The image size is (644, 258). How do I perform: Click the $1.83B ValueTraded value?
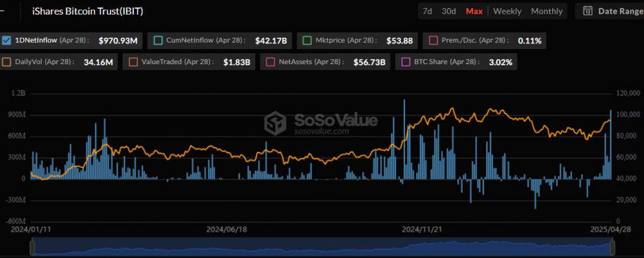coord(236,63)
